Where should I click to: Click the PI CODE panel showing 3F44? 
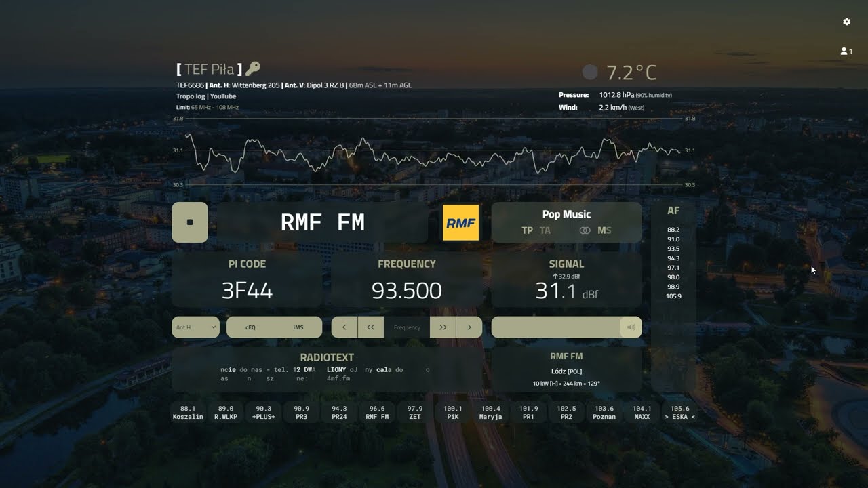(247, 280)
